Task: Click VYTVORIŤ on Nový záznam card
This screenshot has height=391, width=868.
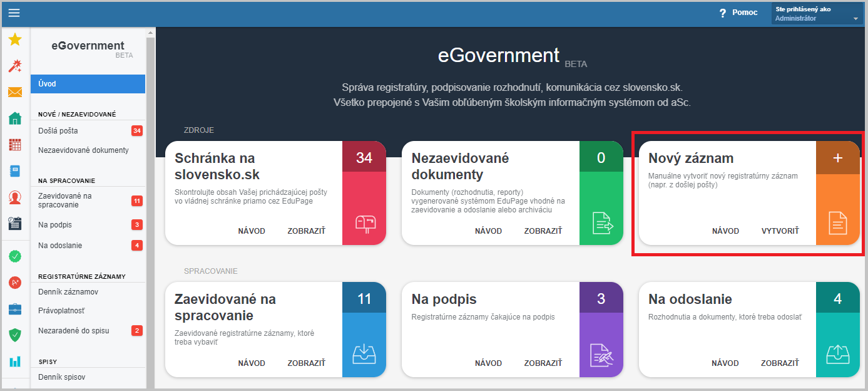Action: [780, 231]
